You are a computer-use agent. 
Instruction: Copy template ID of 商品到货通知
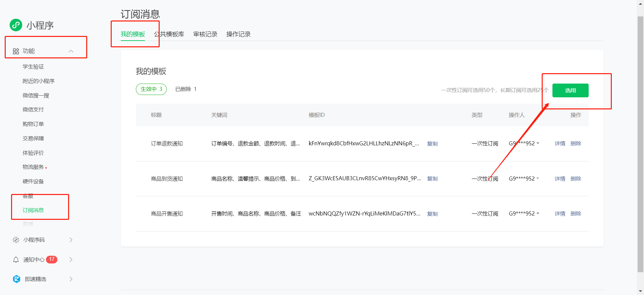pyautogui.click(x=432, y=179)
